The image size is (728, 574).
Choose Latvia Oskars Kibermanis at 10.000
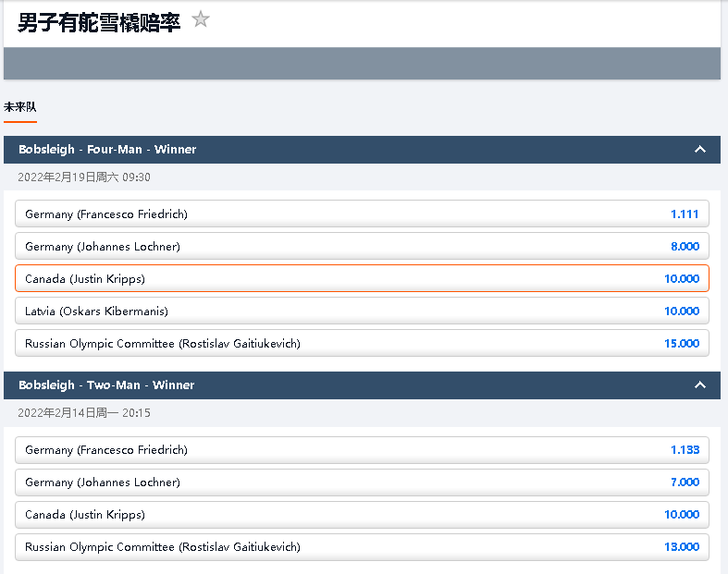pos(362,311)
